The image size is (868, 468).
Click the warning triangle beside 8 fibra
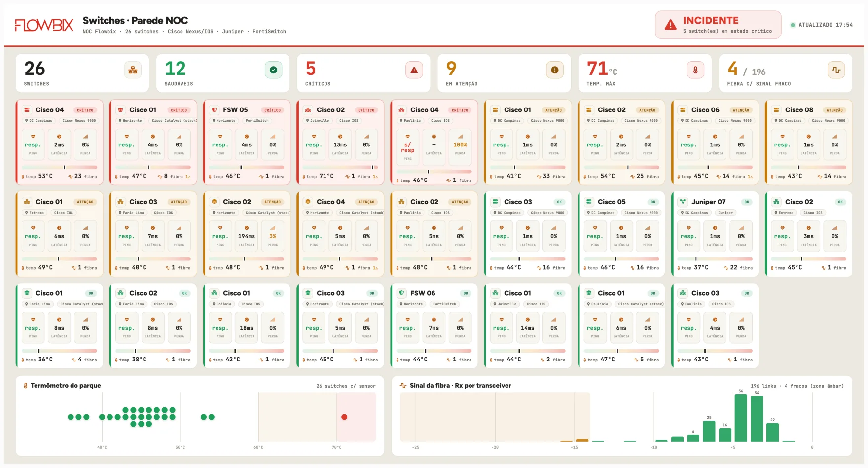[x=187, y=177]
